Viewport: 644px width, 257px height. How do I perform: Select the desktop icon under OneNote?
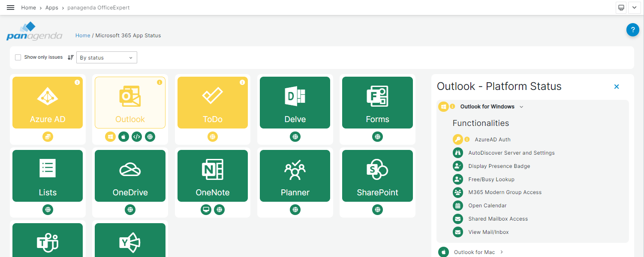(206, 210)
